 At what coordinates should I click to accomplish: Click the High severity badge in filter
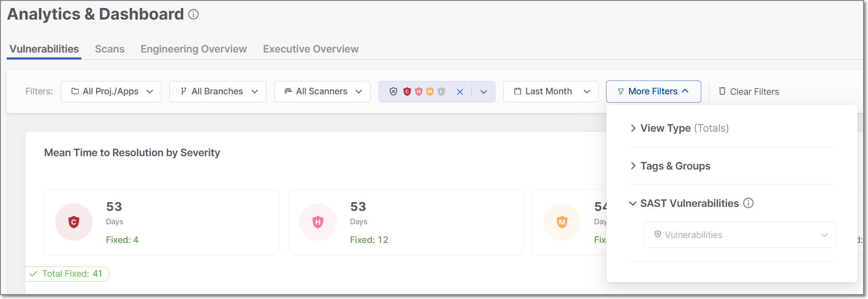(418, 92)
